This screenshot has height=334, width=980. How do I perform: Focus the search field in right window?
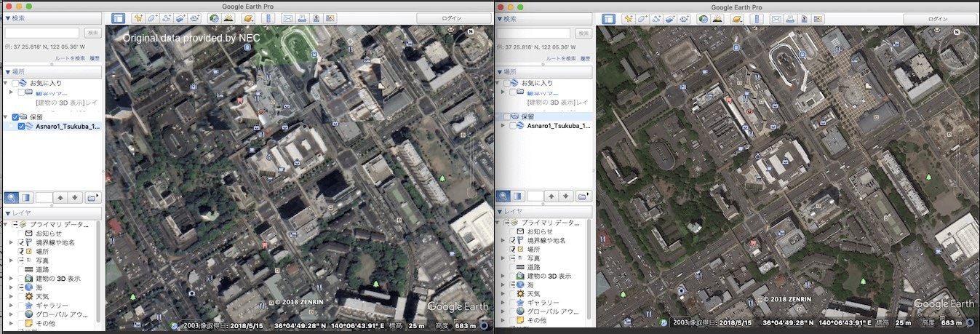click(x=533, y=33)
